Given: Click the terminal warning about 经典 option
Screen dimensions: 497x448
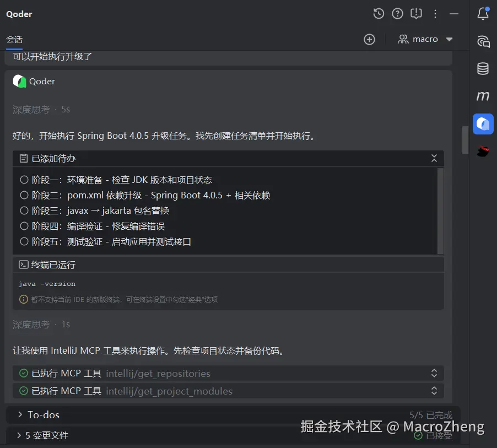Looking at the screenshot, I should [x=125, y=299].
